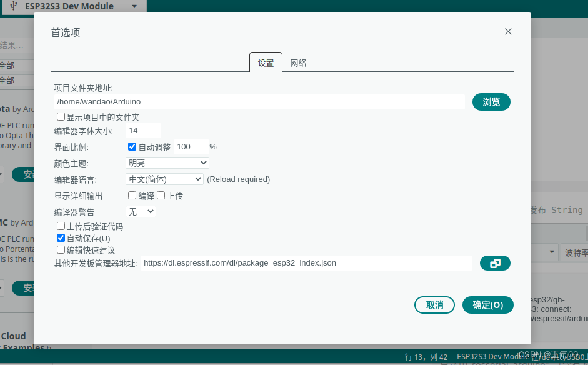
Task: Click the 浏览 browse button
Action: (x=491, y=101)
